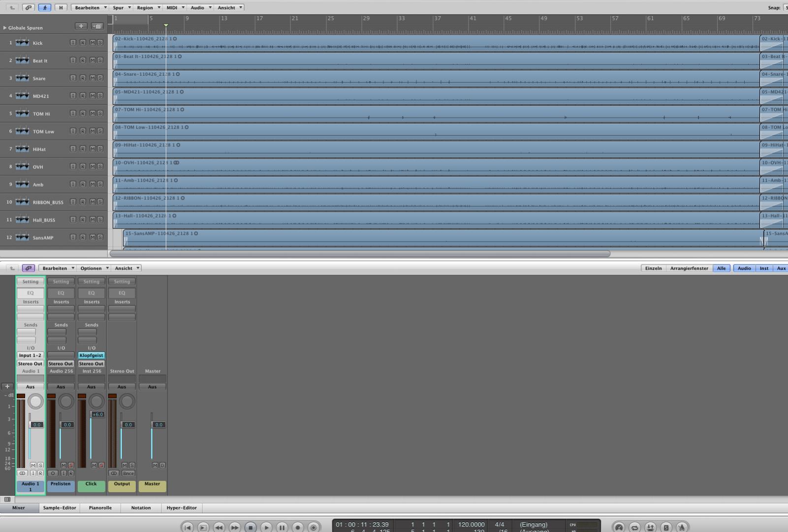Click the Capture Recording button
The width and height of the screenshot is (788, 532).
[x=314, y=527]
